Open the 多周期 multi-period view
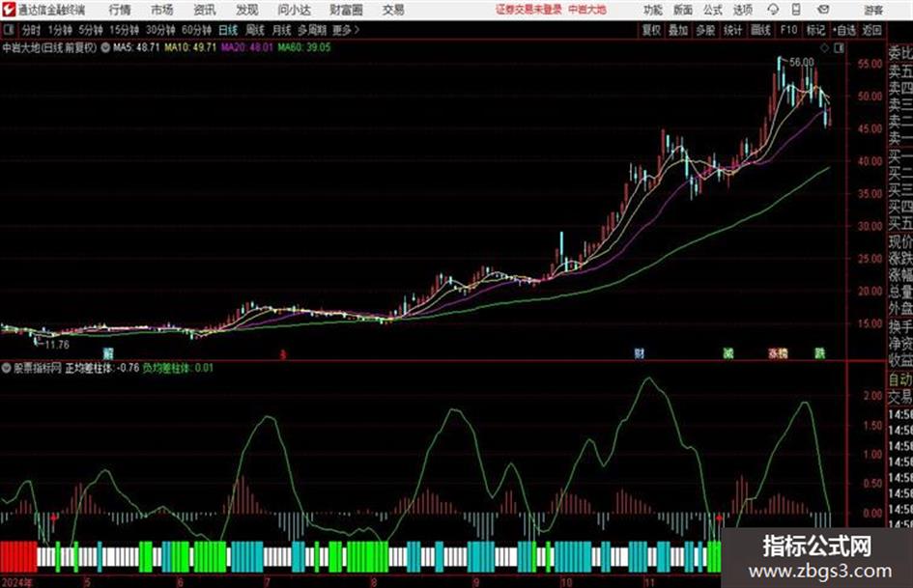Image resolution: width=913 pixels, height=588 pixels. point(312,30)
